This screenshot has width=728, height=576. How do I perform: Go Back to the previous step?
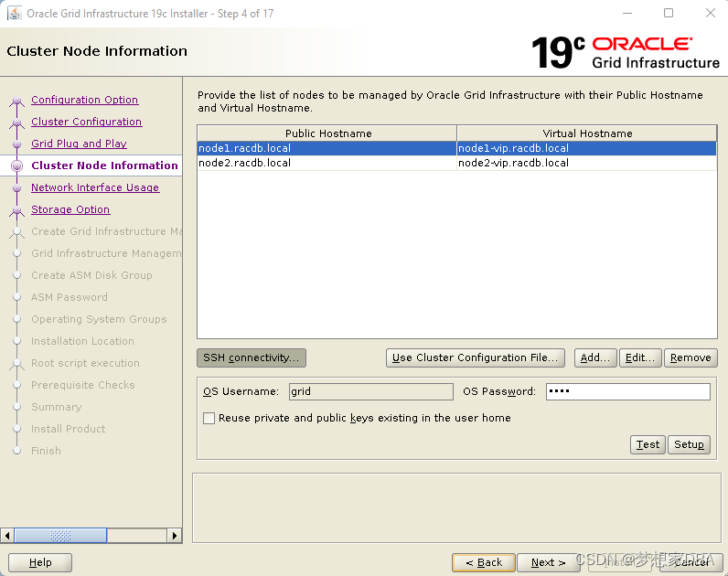pyautogui.click(x=484, y=562)
